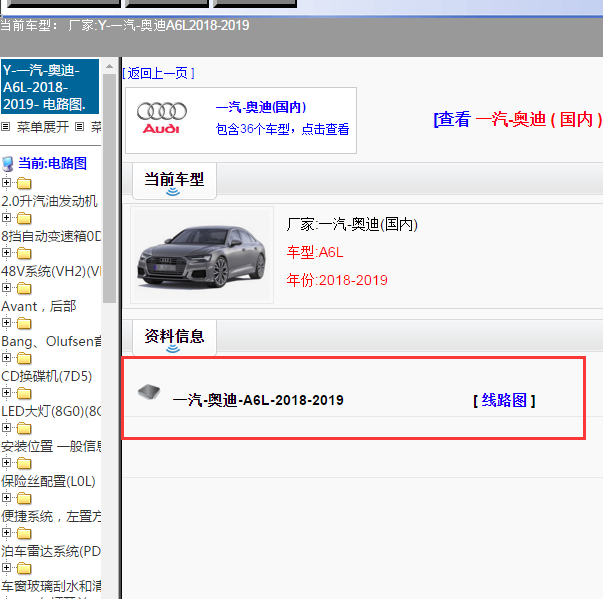Open the folder icon above 车窗玻璃刮水
Image resolution: width=603 pixels, height=599 pixels.
24,568
